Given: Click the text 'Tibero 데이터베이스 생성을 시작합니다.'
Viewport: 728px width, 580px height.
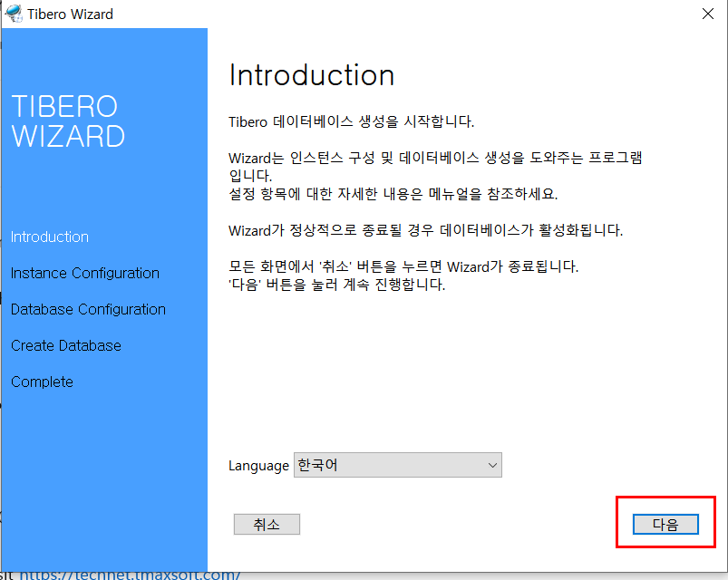Looking at the screenshot, I should (x=352, y=121).
